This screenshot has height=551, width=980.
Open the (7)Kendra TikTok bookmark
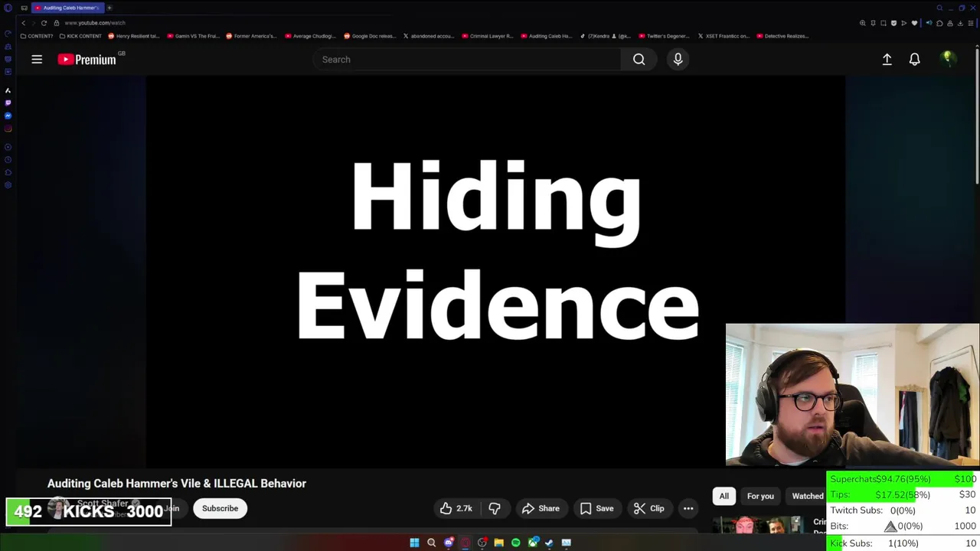(x=606, y=36)
